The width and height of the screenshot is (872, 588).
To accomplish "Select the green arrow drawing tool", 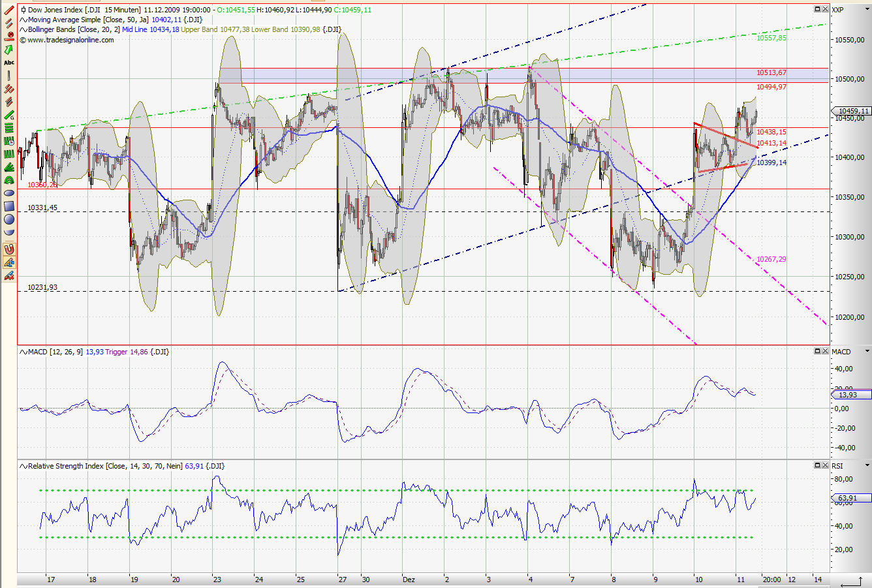I will (x=9, y=49).
